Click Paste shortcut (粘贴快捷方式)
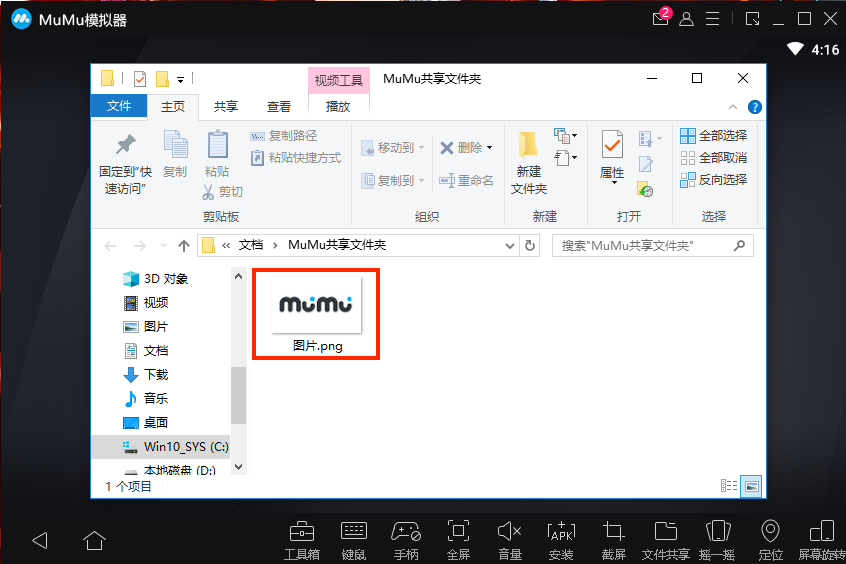Screen dimensions: 846x564 coord(296,158)
